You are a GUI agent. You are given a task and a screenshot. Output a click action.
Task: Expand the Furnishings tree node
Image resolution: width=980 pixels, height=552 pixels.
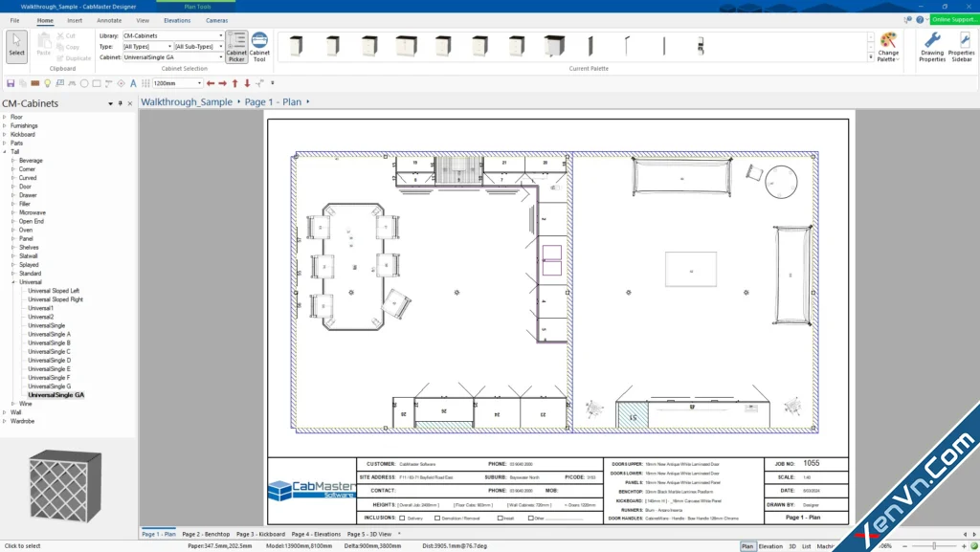(x=5, y=125)
